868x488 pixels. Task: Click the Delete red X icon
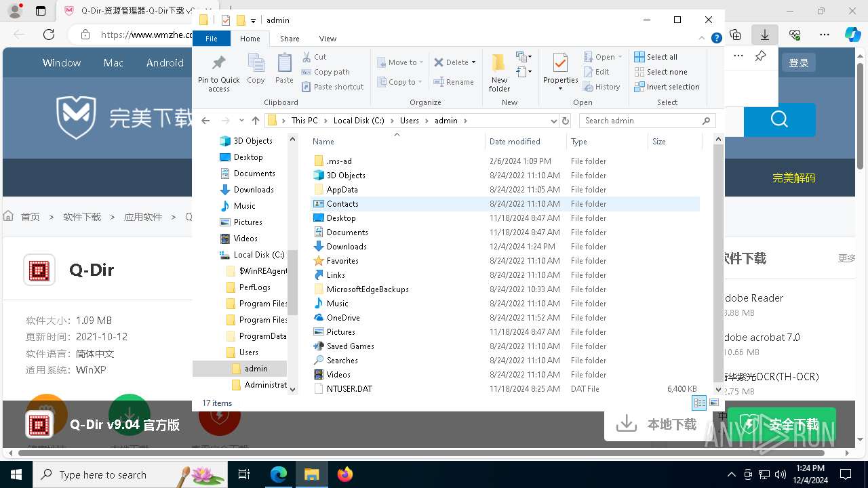pyautogui.click(x=439, y=62)
